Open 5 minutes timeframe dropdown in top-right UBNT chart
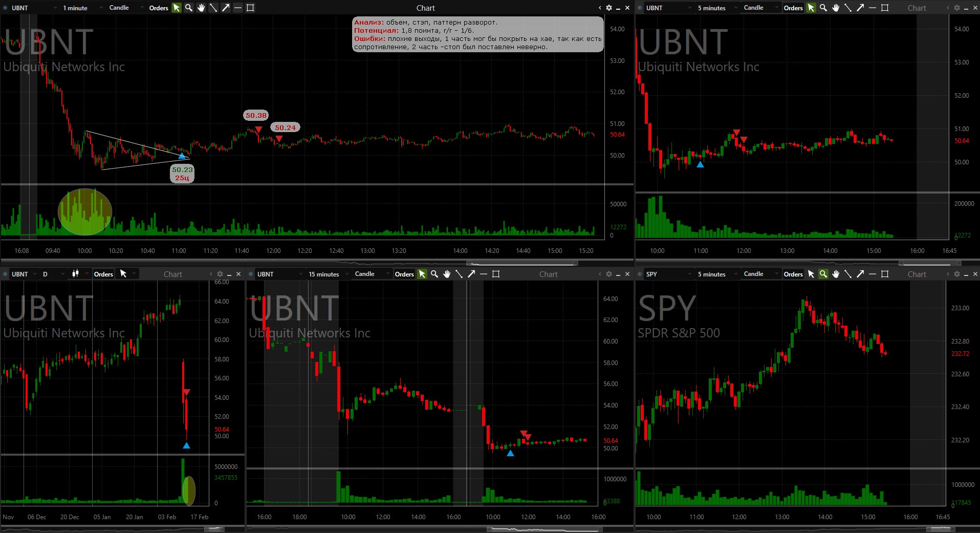 coord(717,8)
